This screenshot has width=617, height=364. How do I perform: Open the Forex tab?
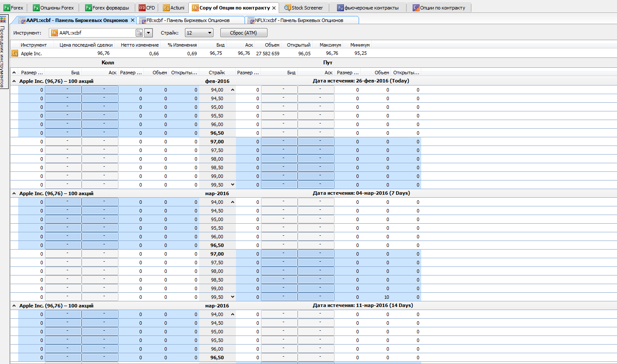coord(13,8)
